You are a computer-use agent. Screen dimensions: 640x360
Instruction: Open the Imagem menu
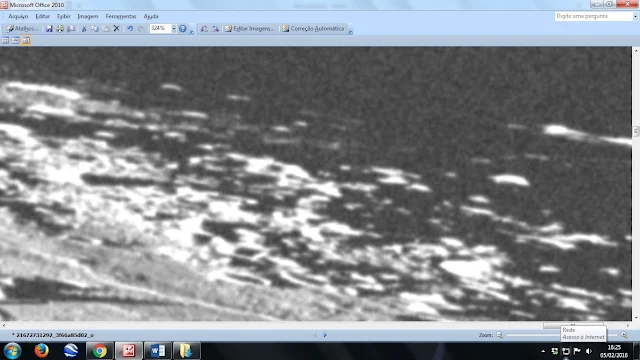click(88, 16)
